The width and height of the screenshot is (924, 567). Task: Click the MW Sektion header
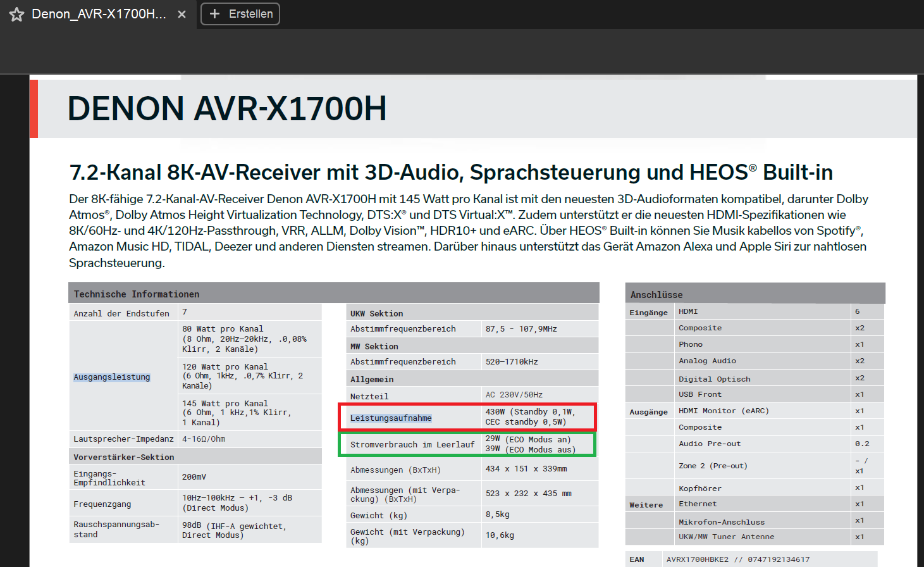[374, 346]
